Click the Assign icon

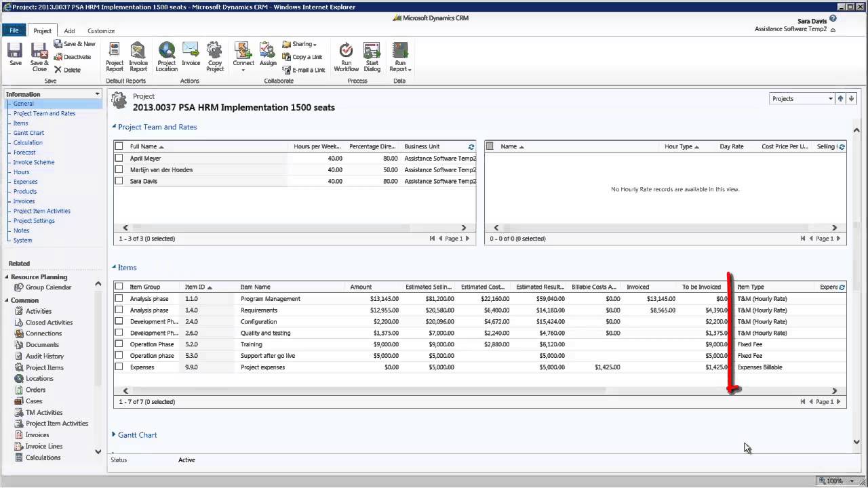click(268, 54)
